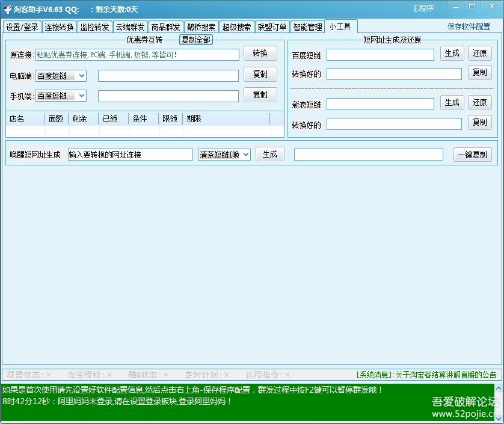Viewport: 504px width, 424px height.
Task: Open the E.程序 menu in title bar
Action: (x=423, y=8)
